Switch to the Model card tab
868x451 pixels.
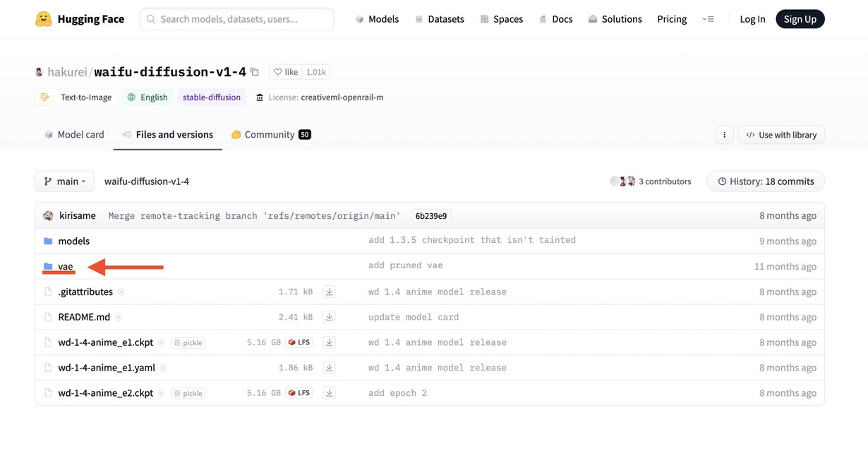click(74, 135)
